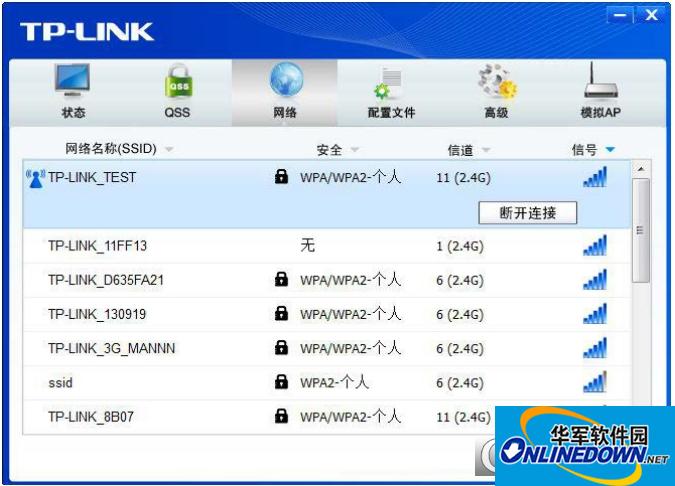The width and height of the screenshot is (675, 486).
Task: Open the 状态 status monitor icon
Action: pos(72,80)
